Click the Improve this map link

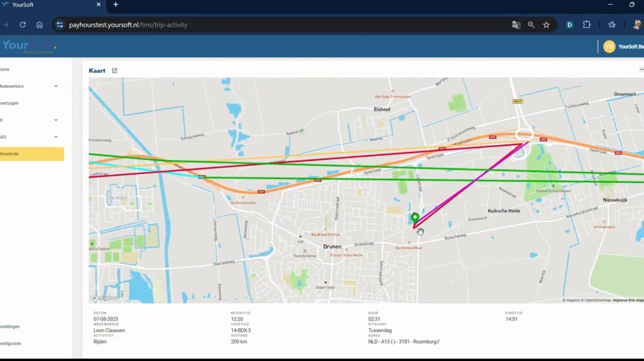(x=628, y=300)
